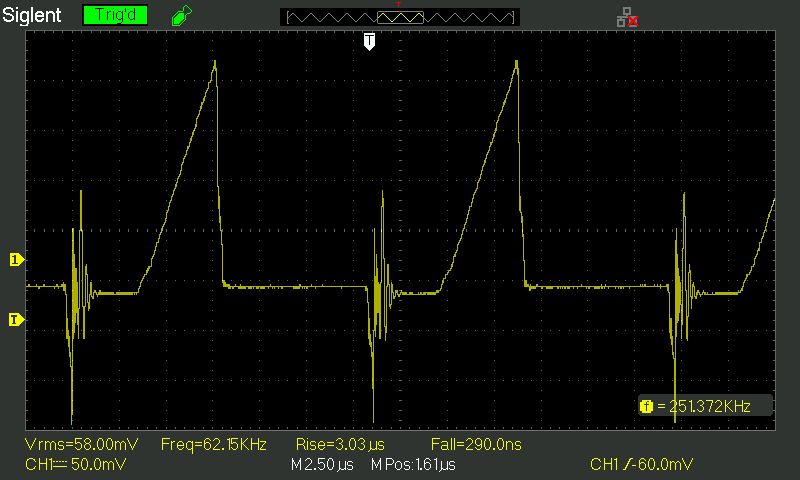The width and height of the screenshot is (800, 480).
Task: Click the yellow trigger level T marker
Action: click(17, 320)
